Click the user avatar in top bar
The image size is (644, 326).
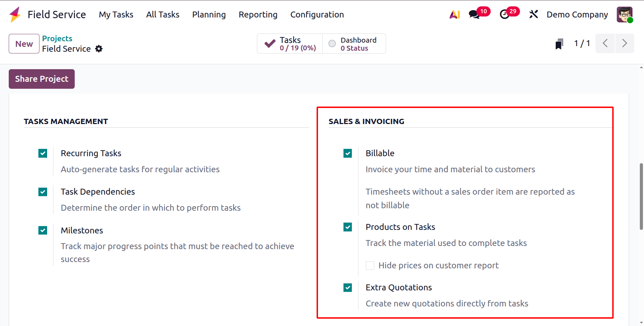pyautogui.click(x=624, y=15)
